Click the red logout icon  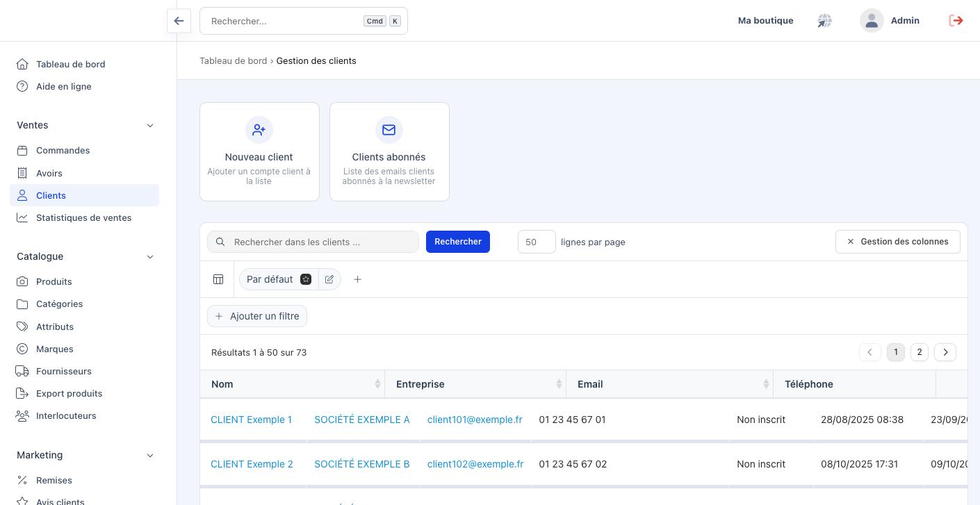coord(956,21)
